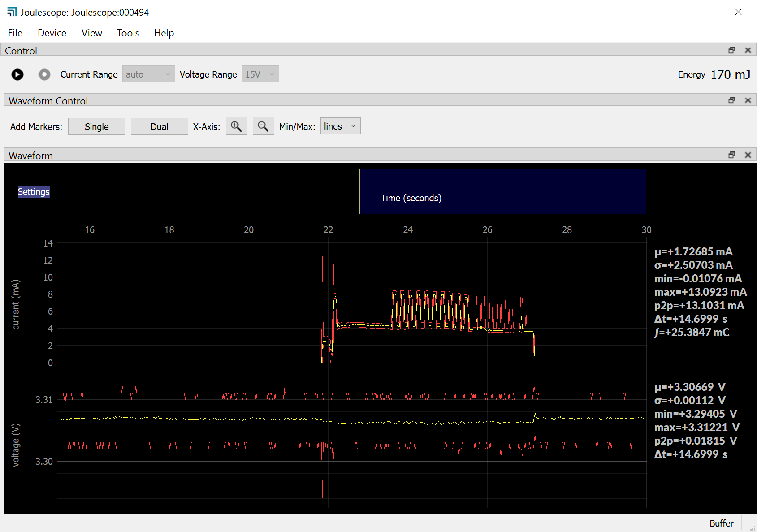Undock the Control panel with its float icon
Viewport: 757px width, 532px height.
tap(731, 50)
